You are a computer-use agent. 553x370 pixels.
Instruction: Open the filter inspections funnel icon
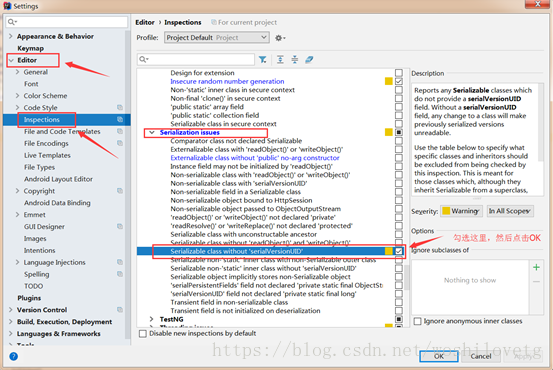263,60
